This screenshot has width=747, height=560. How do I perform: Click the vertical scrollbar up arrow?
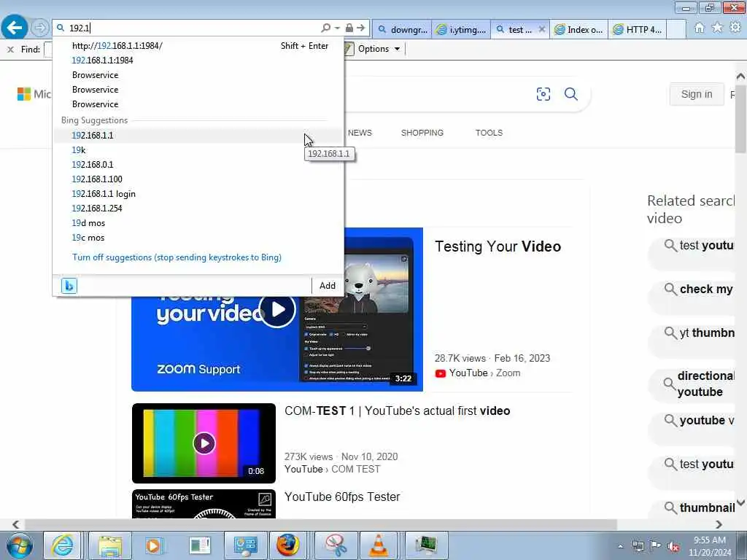click(740, 76)
